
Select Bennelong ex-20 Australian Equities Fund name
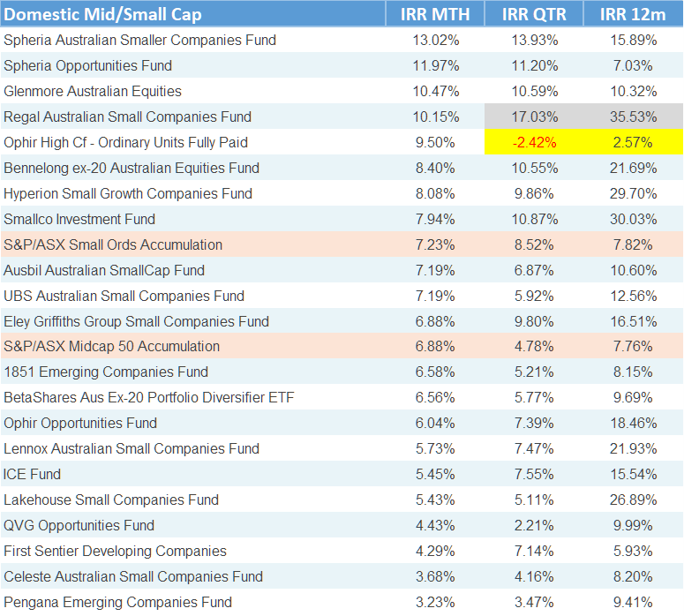pos(132,168)
